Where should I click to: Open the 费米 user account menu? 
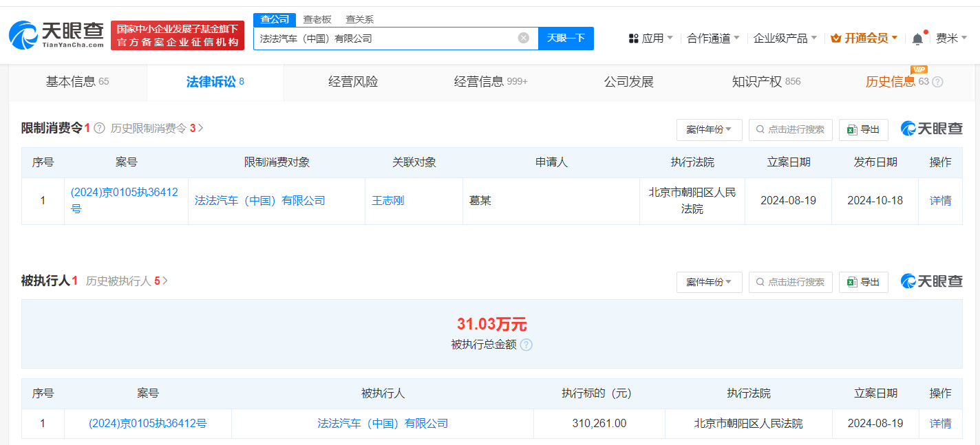tap(952, 39)
